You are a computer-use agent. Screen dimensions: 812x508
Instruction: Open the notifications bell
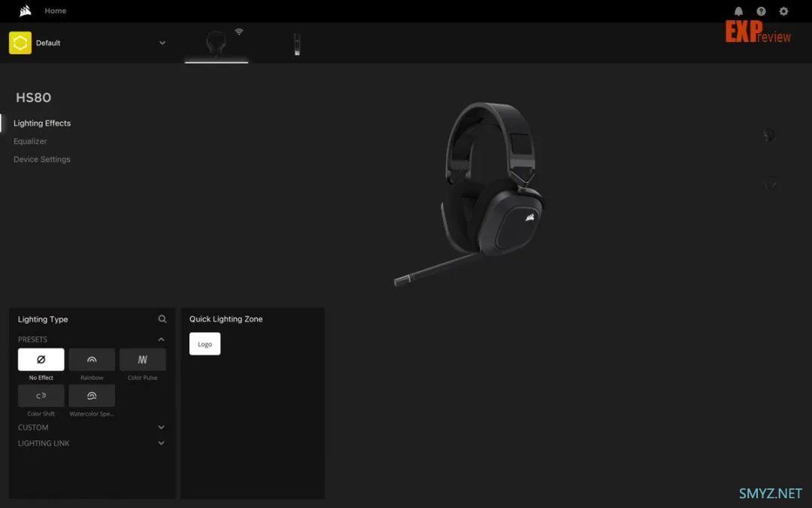(738, 11)
